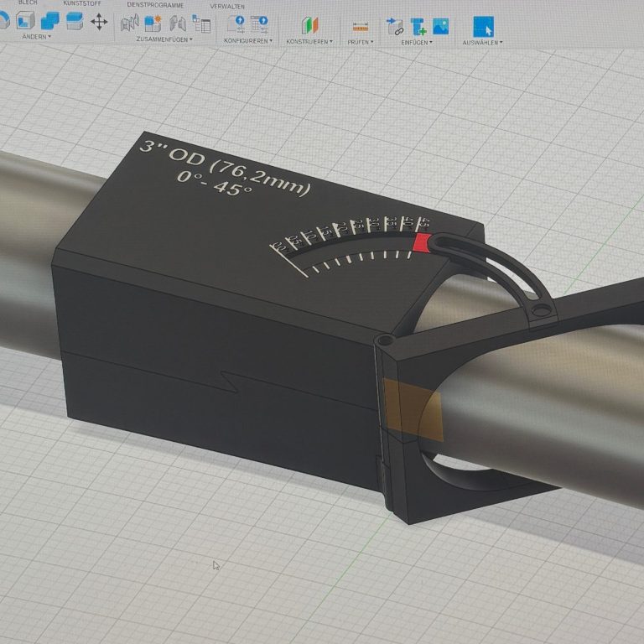Viewport: 644px width, 644px height.
Task: Click the link icon in Einfügen group
Action: pyautogui.click(x=394, y=27)
